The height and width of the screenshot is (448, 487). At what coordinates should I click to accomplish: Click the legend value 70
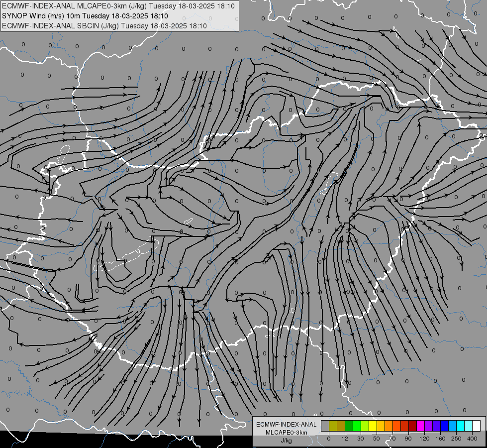[392, 439]
